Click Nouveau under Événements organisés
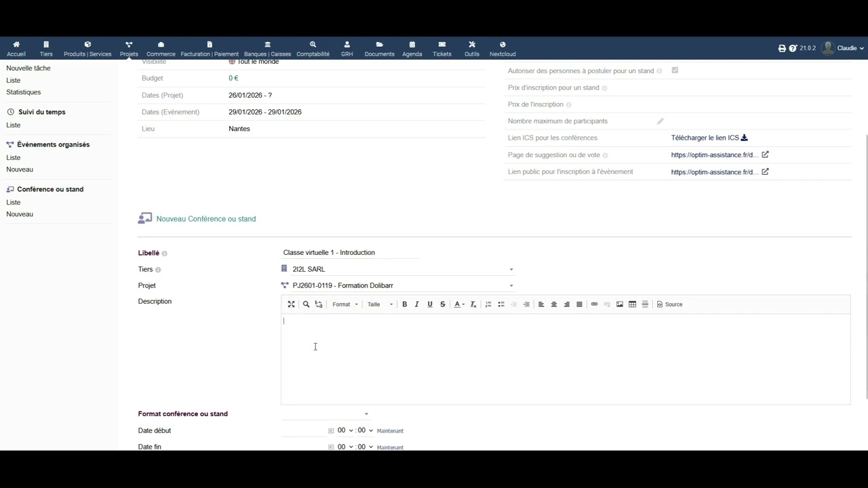The height and width of the screenshot is (488, 868). 20,169
